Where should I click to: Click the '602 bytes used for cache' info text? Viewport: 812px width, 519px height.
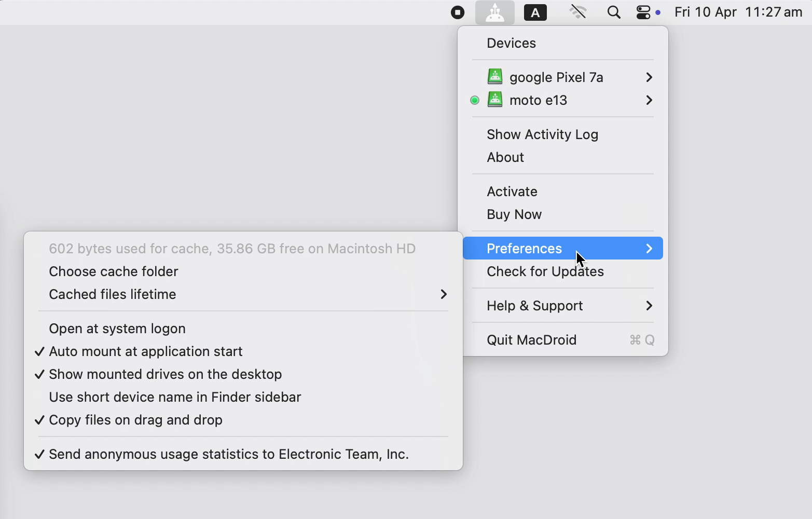click(232, 249)
